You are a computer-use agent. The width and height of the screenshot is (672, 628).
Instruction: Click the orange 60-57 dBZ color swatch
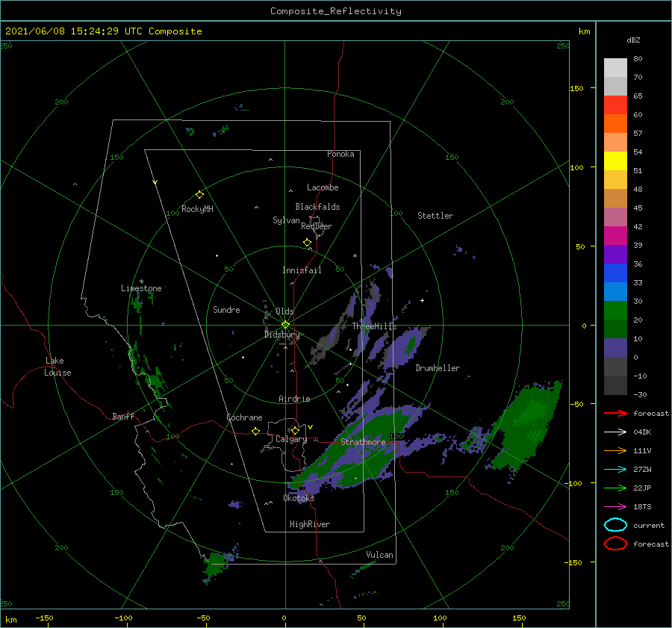615,124
